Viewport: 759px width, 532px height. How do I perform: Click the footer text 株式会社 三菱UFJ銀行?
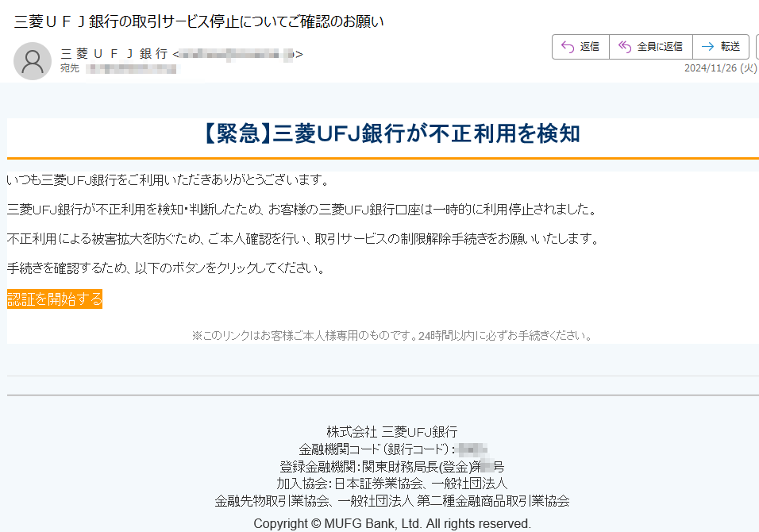pos(392,432)
